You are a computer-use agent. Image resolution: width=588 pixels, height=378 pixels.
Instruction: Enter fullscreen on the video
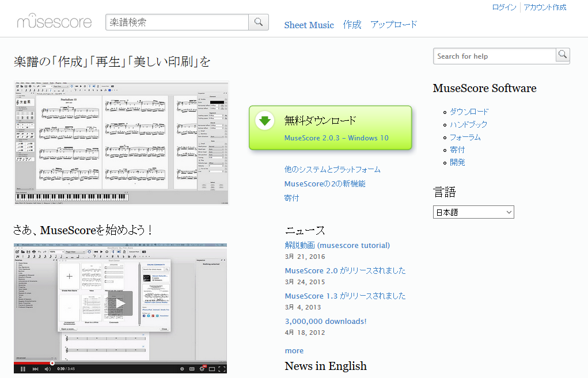pyautogui.click(x=222, y=369)
